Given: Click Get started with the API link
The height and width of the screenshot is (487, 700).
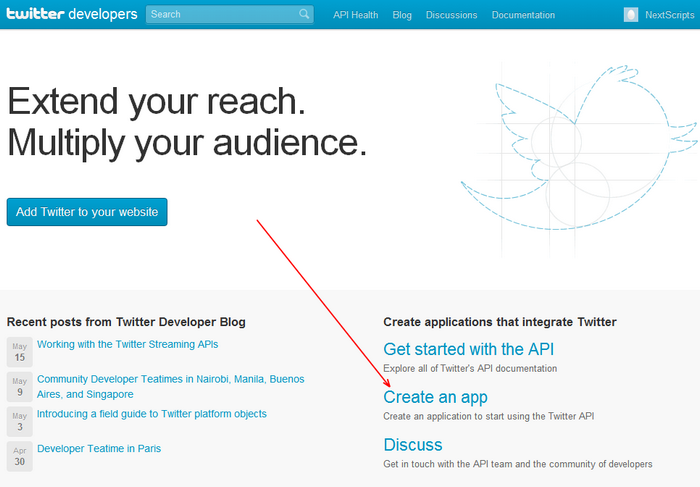Looking at the screenshot, I should tap(468, 349).
